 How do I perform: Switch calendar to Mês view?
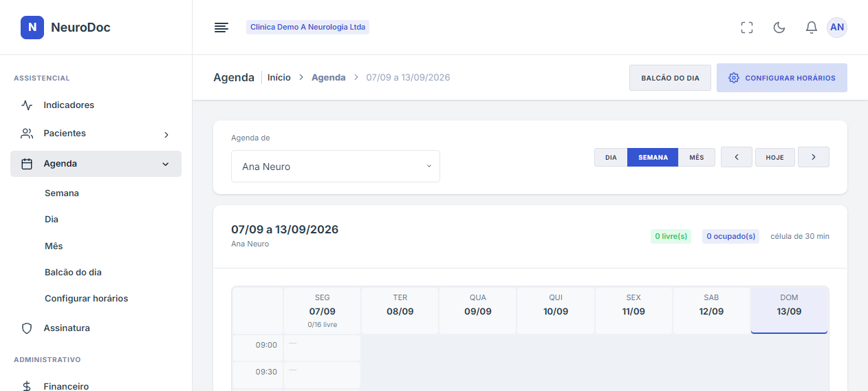click(697, 157)
